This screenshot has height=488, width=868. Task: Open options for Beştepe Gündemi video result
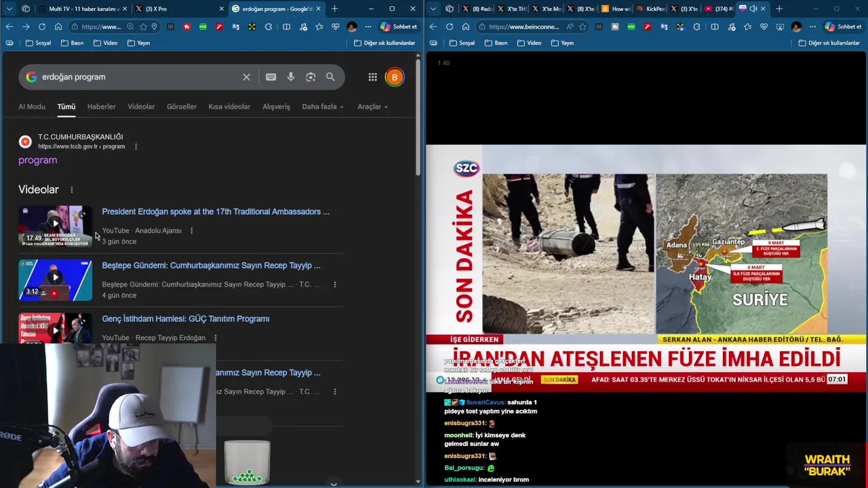pos(334,285)
